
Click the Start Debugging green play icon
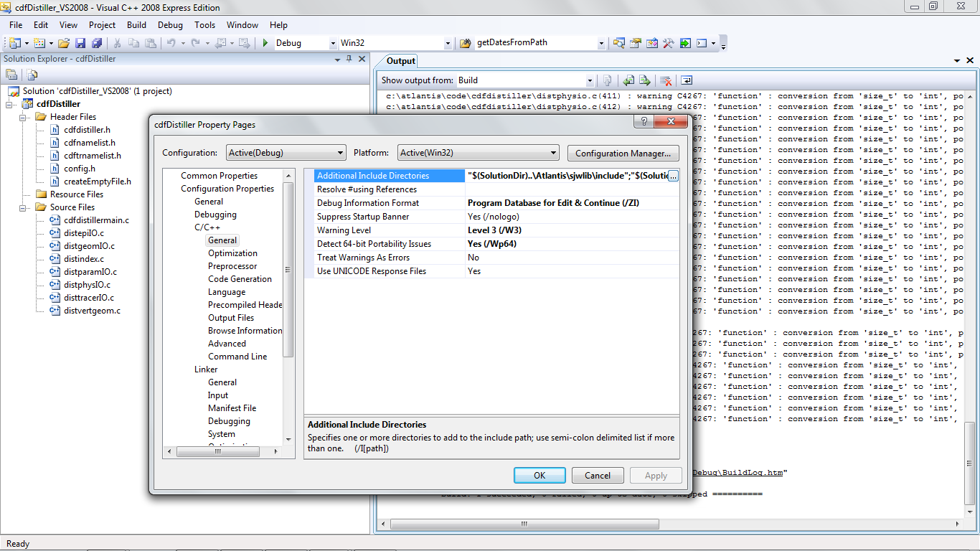pos(265,43)
